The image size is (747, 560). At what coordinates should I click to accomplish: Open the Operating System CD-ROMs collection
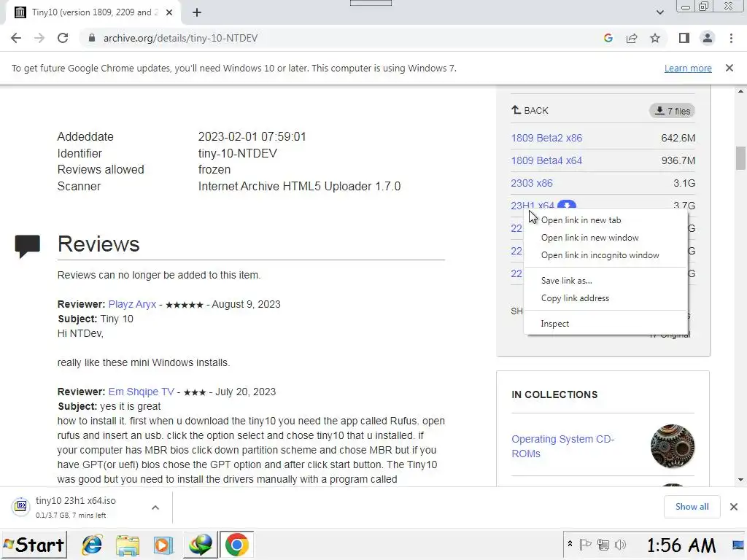pos(562,446)
